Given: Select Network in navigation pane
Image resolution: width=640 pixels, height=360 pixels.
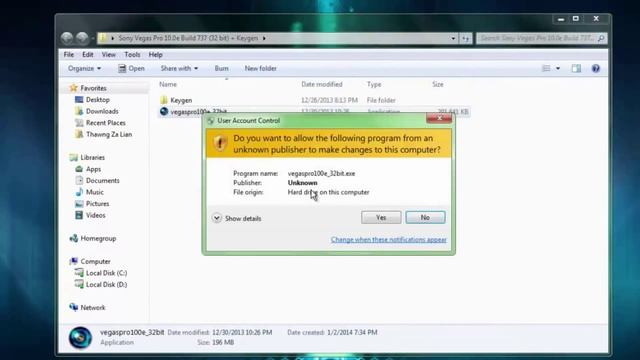Looking at the screenshot, I should (x=93, y=308).
